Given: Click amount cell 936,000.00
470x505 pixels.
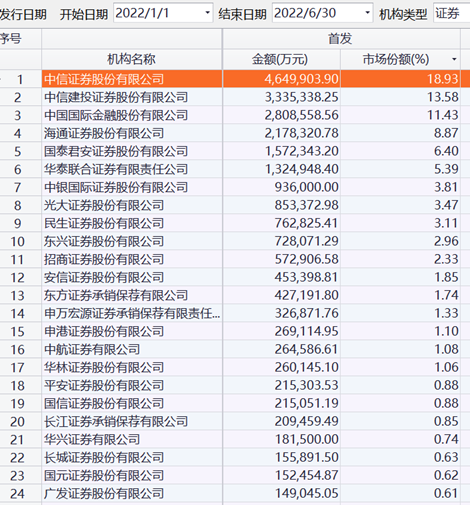Looking at the screenshot, I should point(281,187).
